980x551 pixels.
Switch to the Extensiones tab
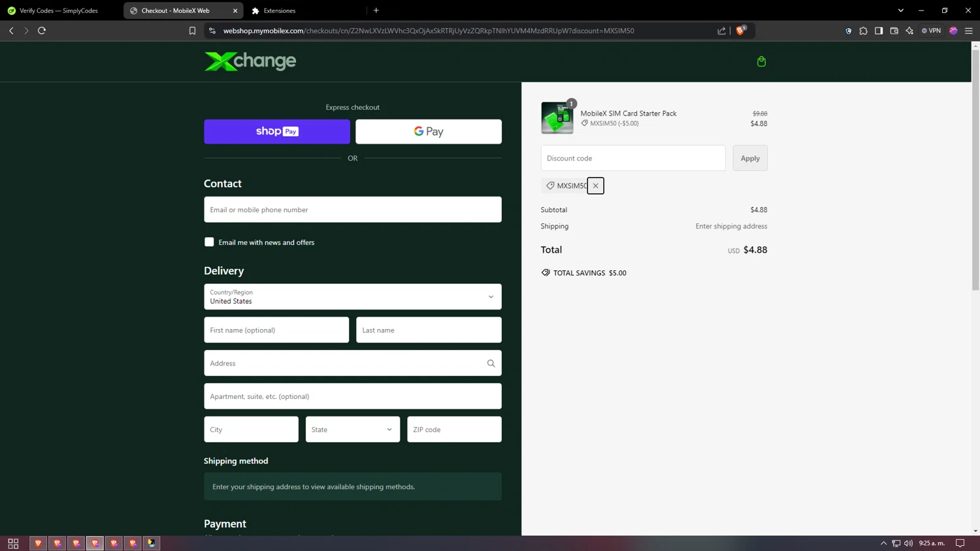pyautogui.click(x=307, y=10)
